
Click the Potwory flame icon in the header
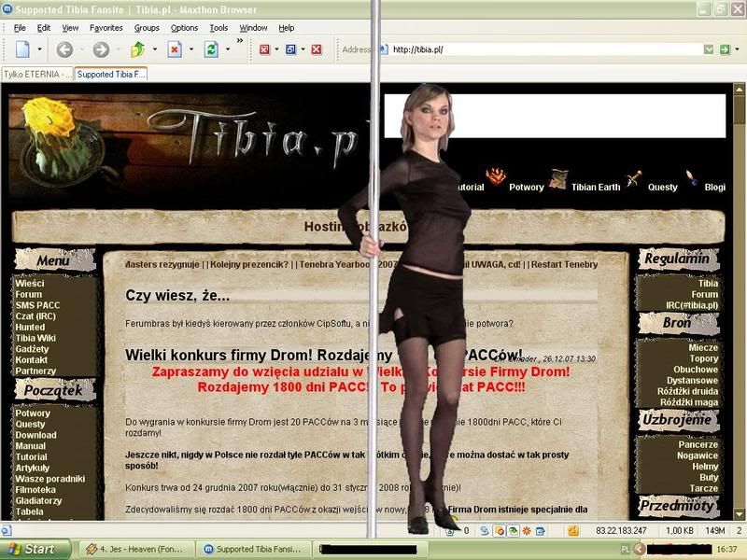[496, 176]
